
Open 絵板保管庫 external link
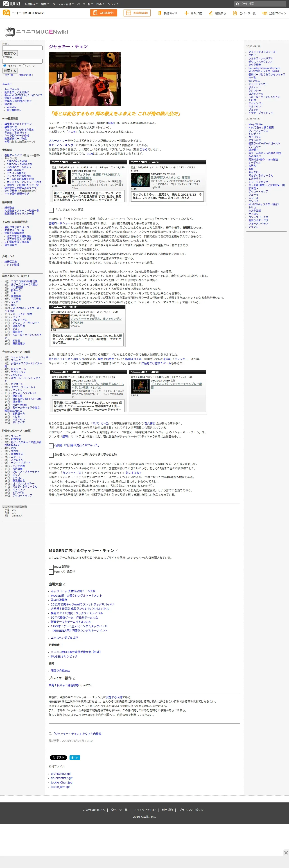pyautogui.click(x=10, y=261)
